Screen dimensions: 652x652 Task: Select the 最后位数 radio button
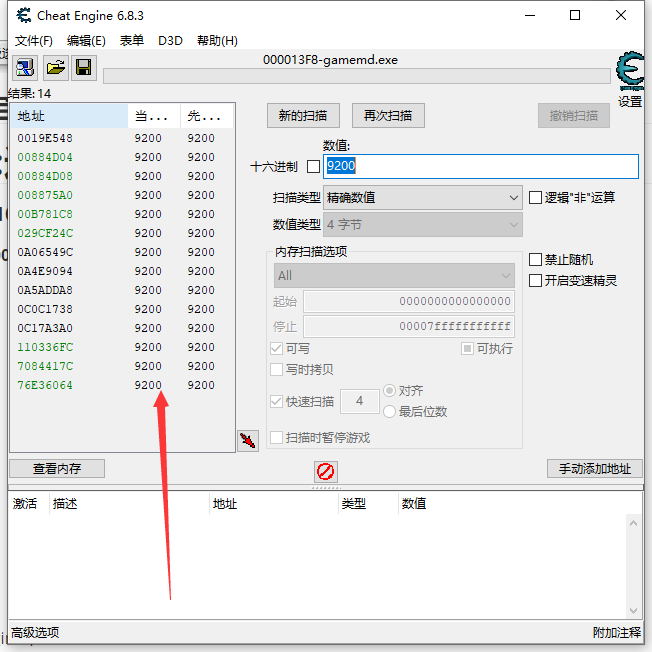tap(390, 411)
